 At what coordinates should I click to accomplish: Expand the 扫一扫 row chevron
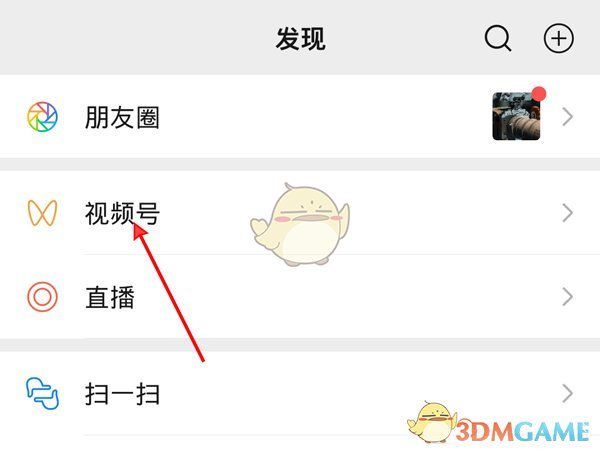click(567, 393)
